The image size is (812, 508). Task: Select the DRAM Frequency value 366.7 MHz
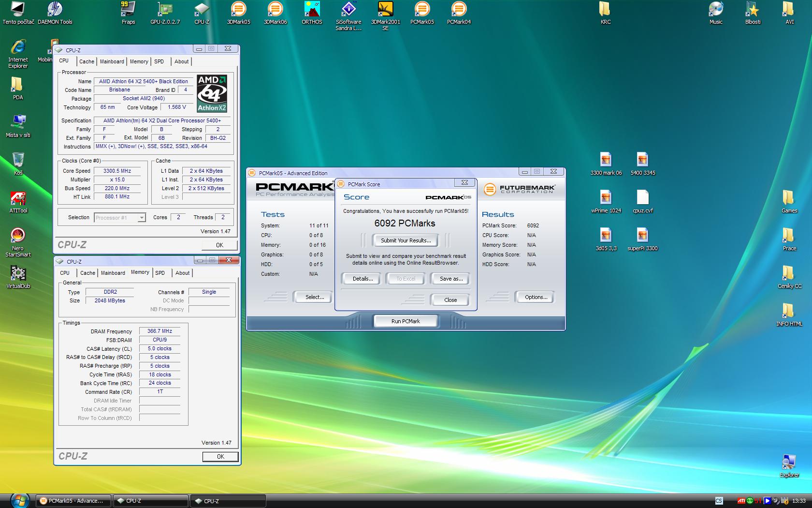(x=159, y=331)
